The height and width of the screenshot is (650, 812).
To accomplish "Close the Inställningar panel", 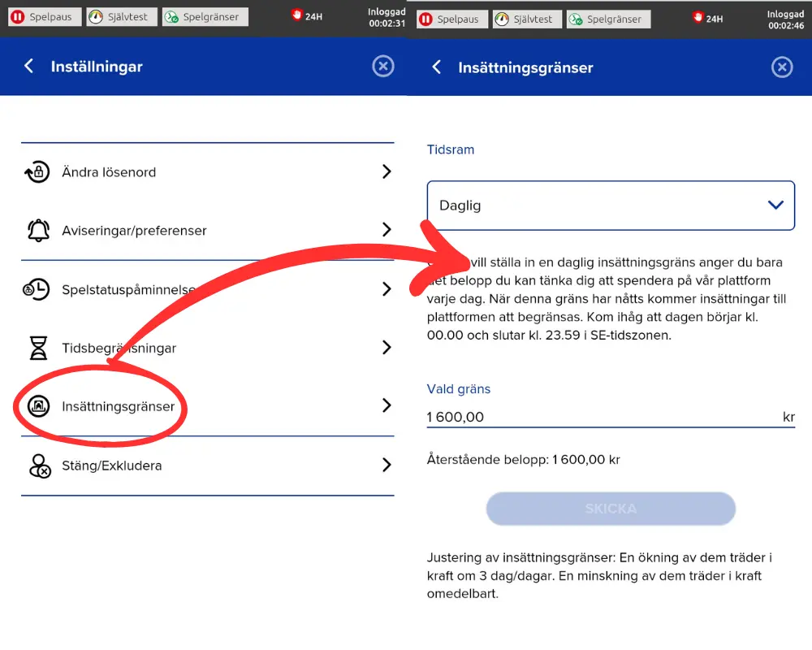I will 383,66.
